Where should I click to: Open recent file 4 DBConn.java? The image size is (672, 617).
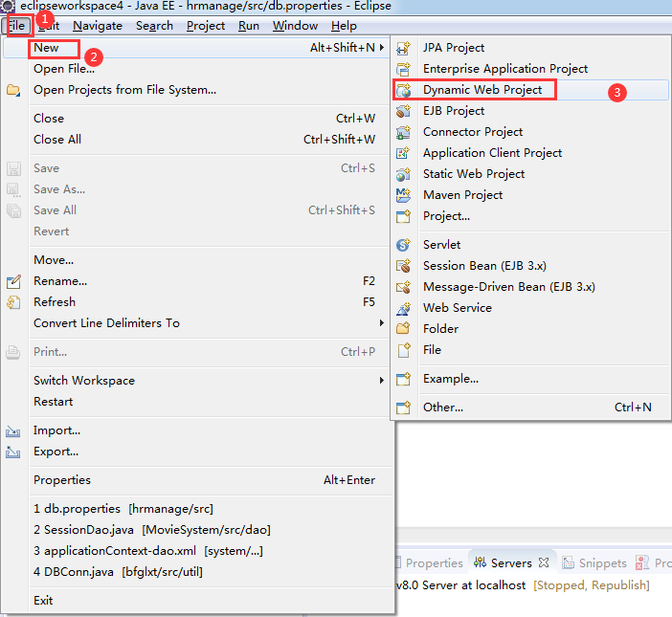[x=196, y=572]
